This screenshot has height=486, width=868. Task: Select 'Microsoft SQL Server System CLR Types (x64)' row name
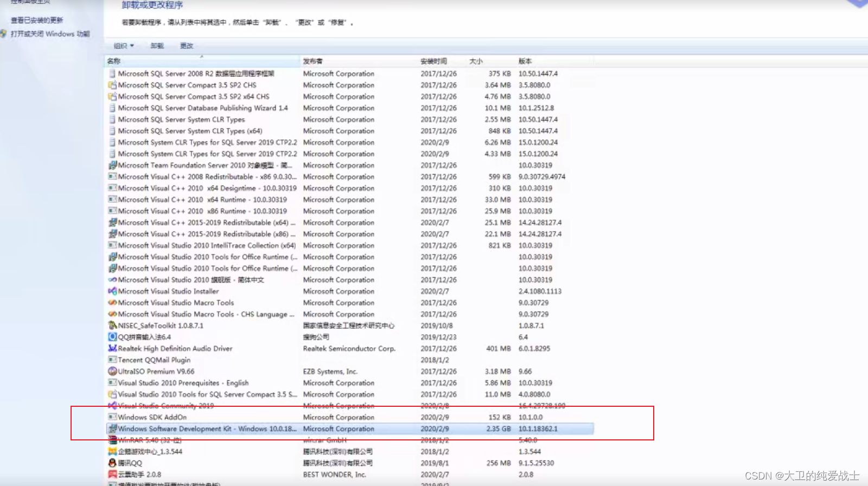190,131
